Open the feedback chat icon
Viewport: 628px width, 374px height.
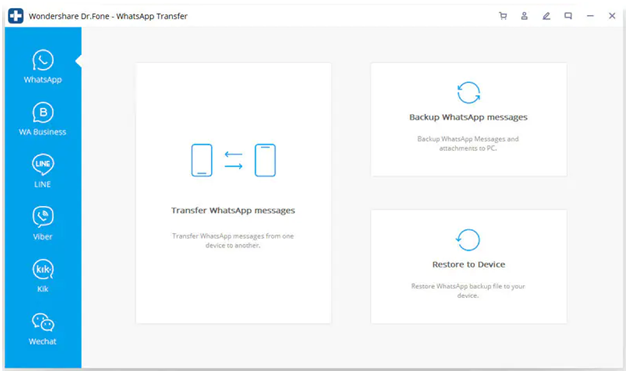click(x=568, y=16)
